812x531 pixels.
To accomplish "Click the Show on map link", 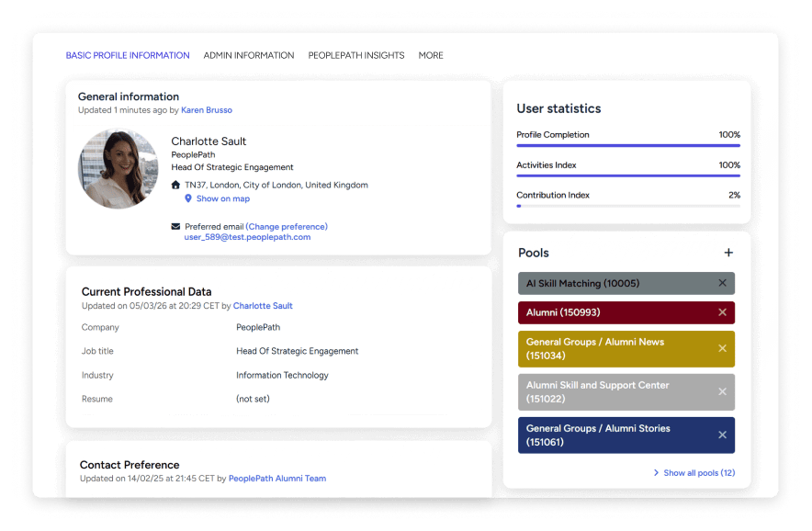I will [x=222, y=198].
